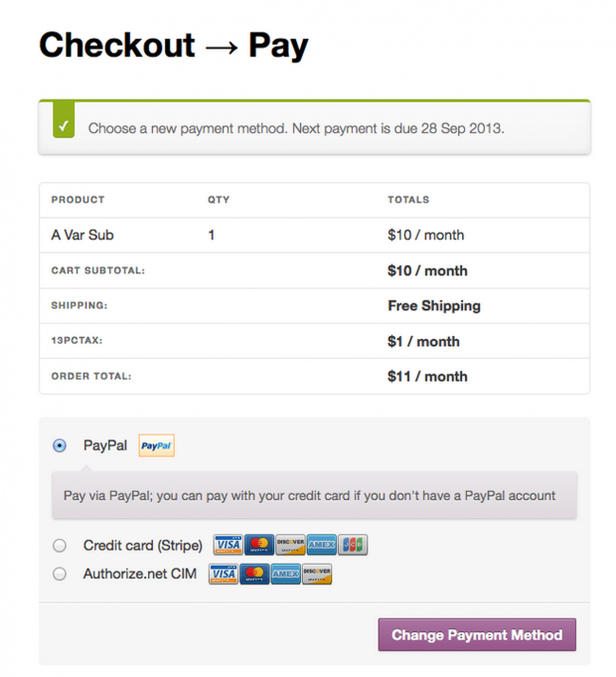Click the JCB card icon
The image size is (616, 677).
click(x=353, y=545)
